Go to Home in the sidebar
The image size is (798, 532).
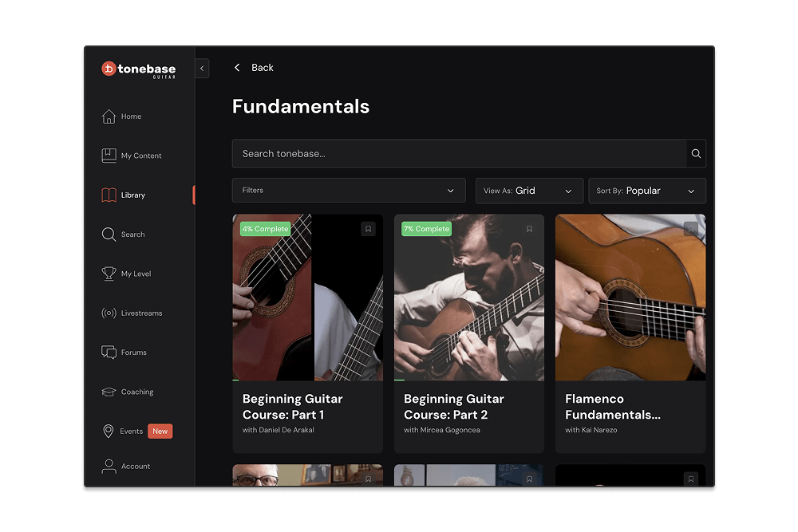132,116
